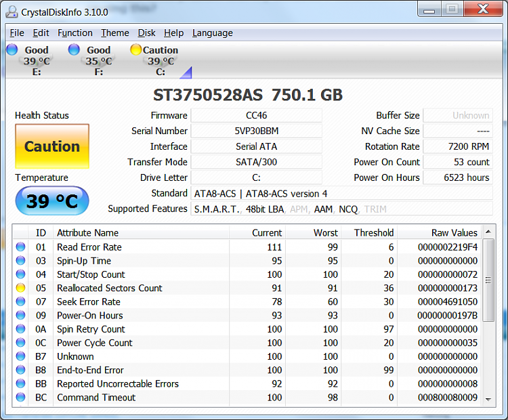Open the Edit menu
This screenshot has width=508, height=420.
click(41, 33)
